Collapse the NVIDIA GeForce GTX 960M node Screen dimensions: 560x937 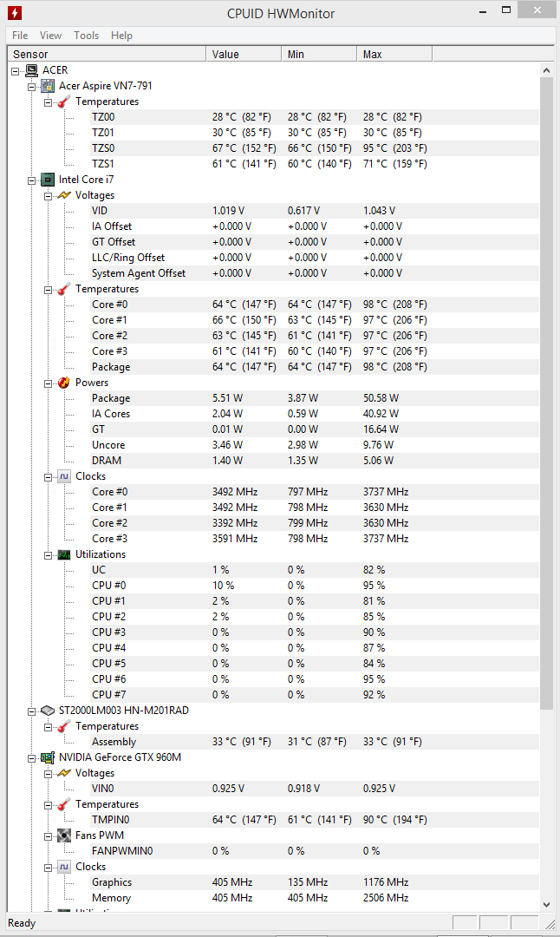point(32,757)
